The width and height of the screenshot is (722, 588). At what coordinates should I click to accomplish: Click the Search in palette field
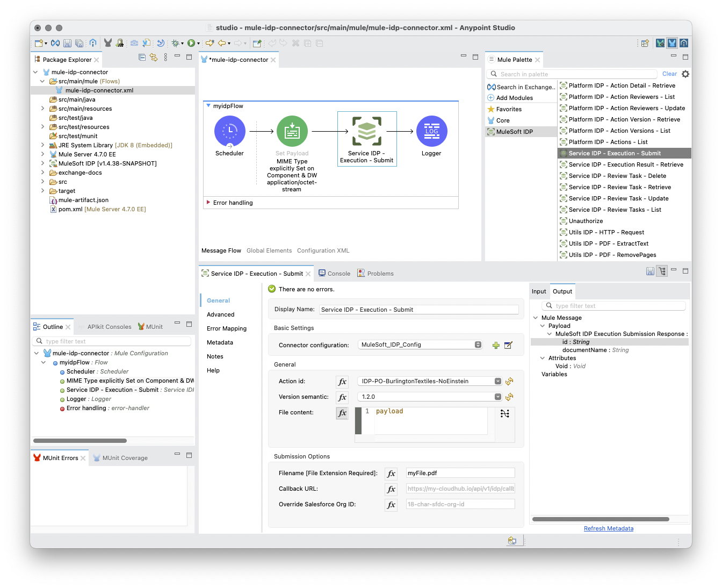575,74
